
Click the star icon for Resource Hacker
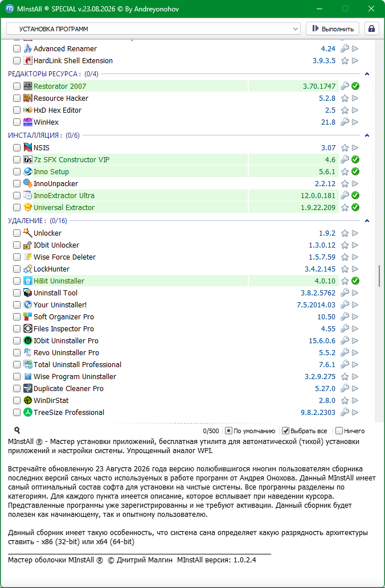[345, 98]
